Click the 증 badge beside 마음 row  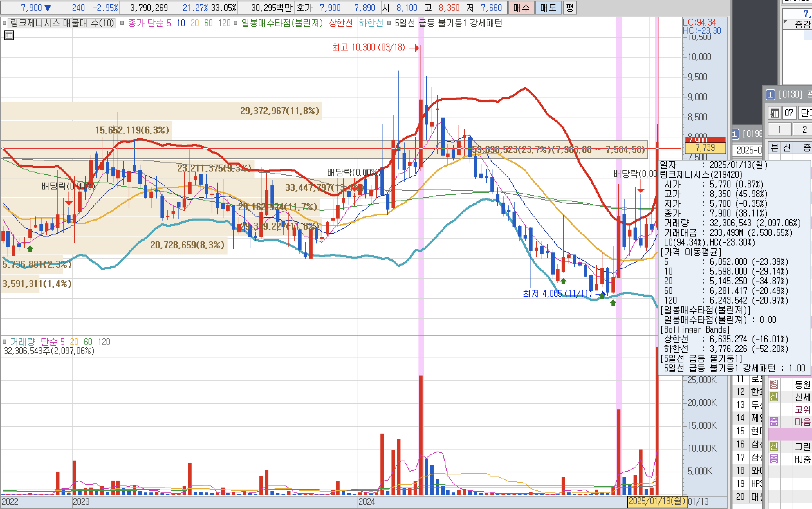click(774, 422)
